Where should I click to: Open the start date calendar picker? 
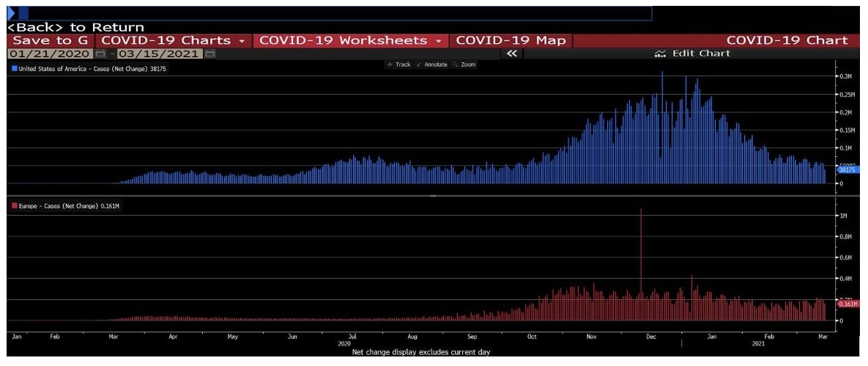(100, 54)
